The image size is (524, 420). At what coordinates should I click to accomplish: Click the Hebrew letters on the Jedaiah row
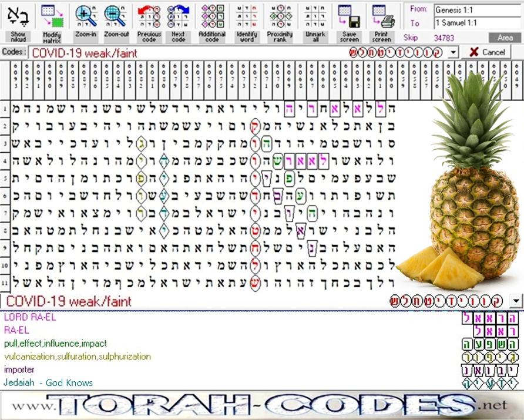[490, 383]
